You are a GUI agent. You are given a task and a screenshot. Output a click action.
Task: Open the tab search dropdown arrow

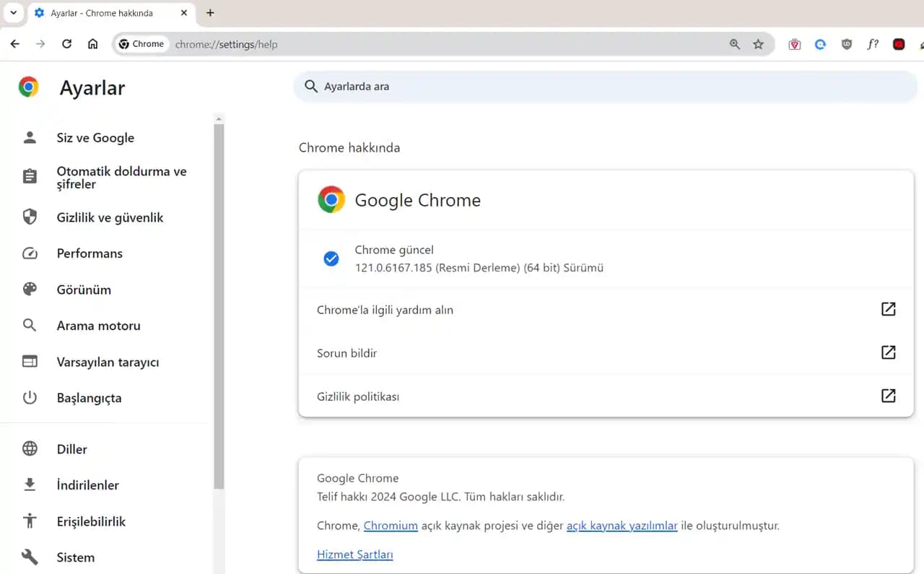coord(13,12)
